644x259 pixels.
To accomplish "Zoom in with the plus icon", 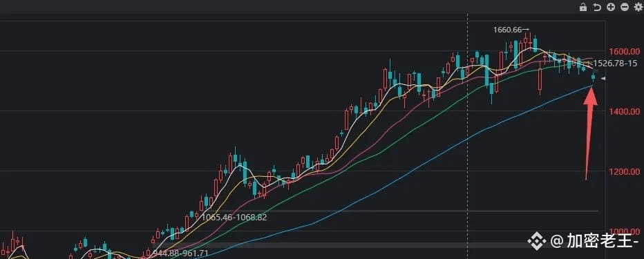I will click(x=611, y=7).
